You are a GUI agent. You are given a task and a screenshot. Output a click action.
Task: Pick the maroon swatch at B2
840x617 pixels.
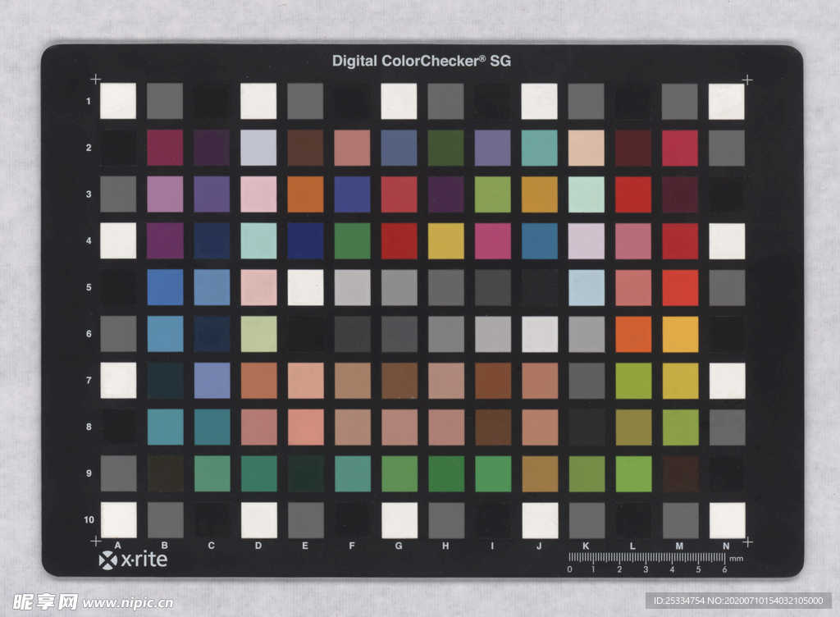[165, 148]
